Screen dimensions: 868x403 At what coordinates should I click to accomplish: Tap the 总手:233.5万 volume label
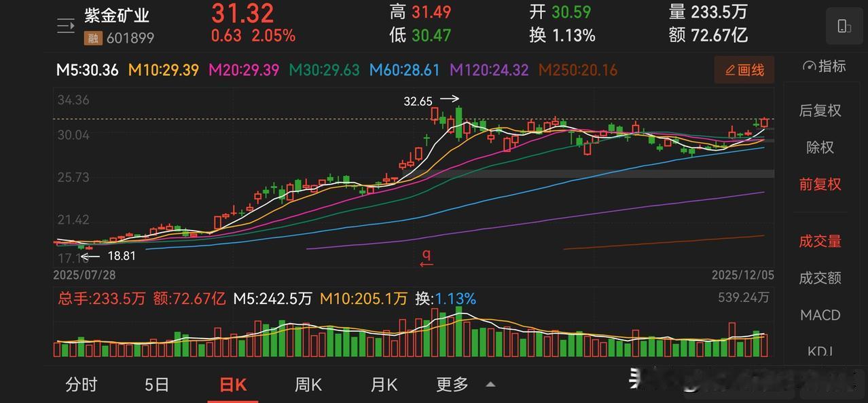click(101, 299)
